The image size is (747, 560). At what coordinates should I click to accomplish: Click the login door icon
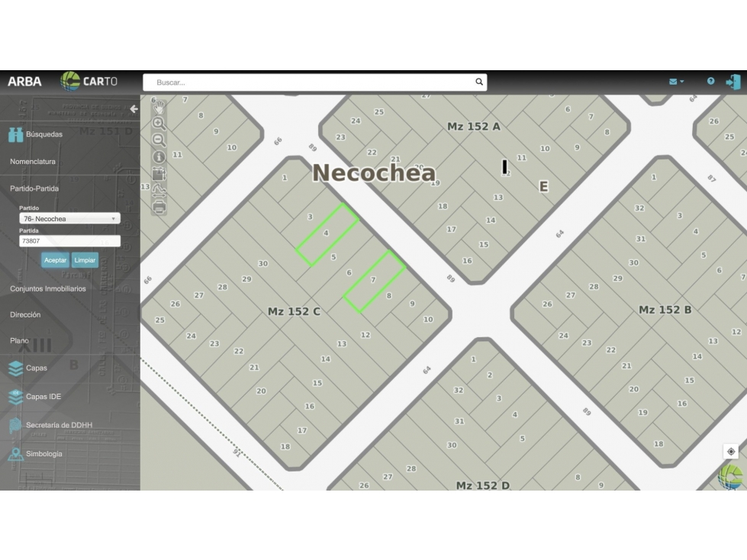pyautogui.click(x=733, y=82)
